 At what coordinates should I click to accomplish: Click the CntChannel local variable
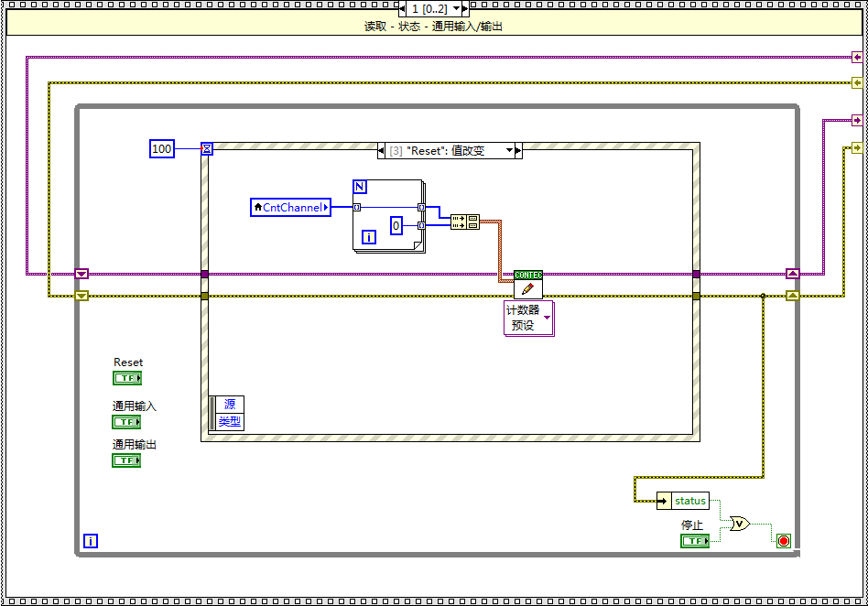point(290,208)
